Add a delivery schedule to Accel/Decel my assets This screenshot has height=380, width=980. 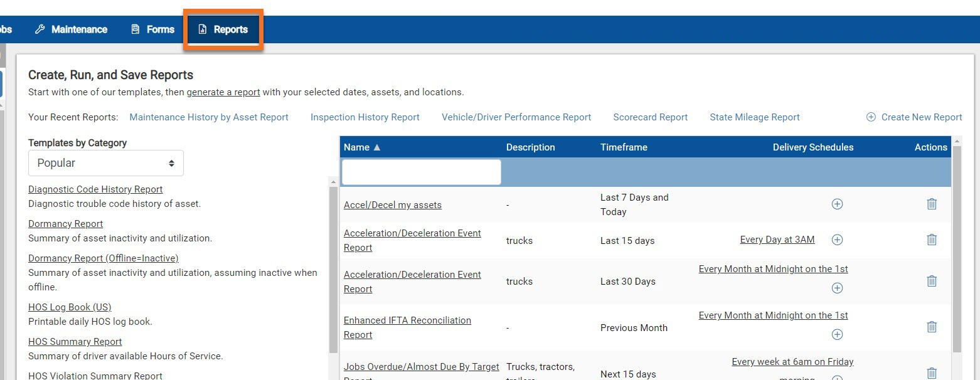click(837, 204)
